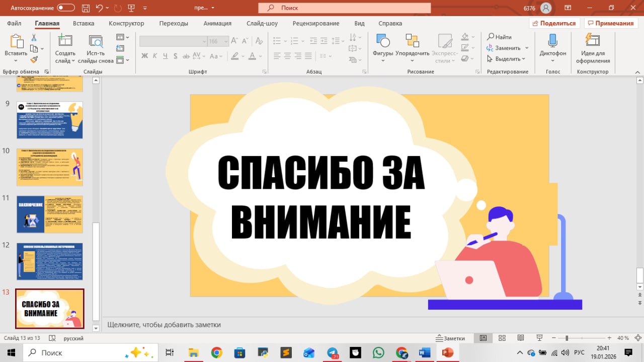Open WhatsApp from the taskbar
This screenshot has height=362, width=644.
tap(378, 352)
